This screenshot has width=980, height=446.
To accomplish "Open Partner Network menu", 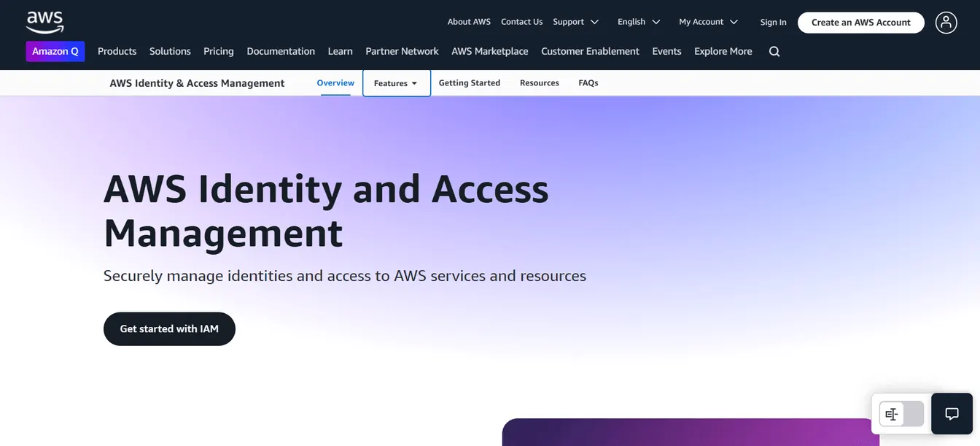I will pyautogui.click(x=402, y=51).
